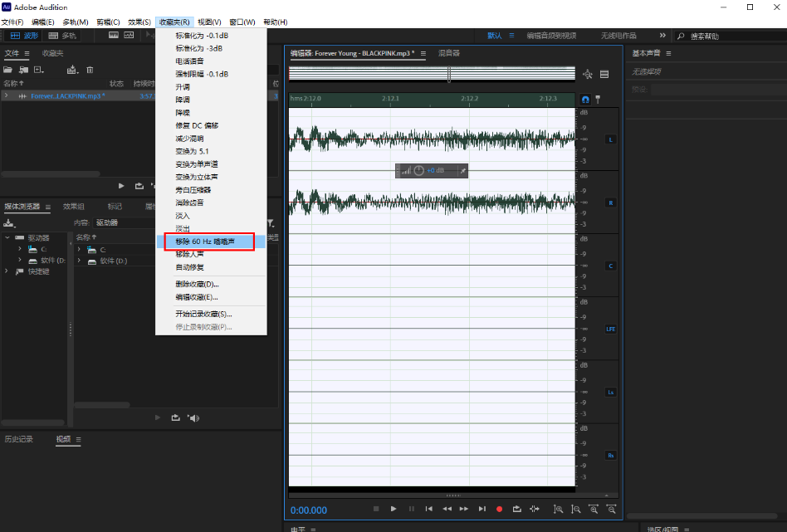Select 移除 60 Hz 嗡嗡声 from the menu
787x532 pixels.
click(x=210, y=242)
